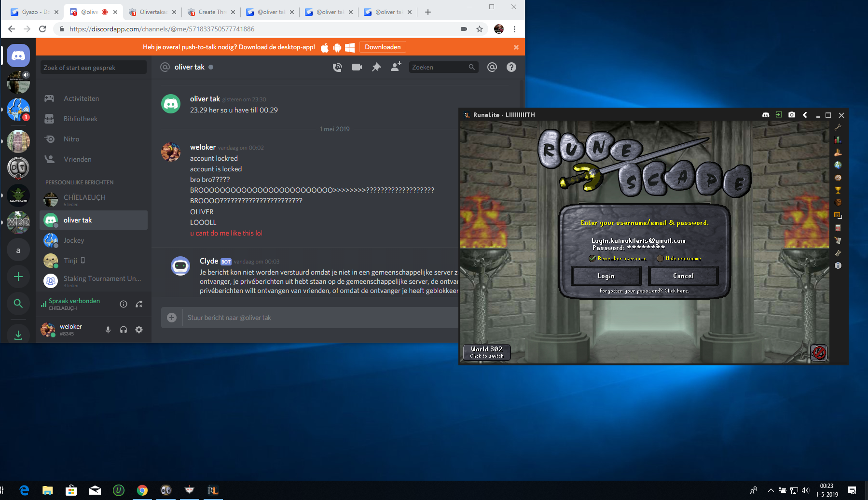Open RuneLite globe sidebar panel
The width and height of the screenshot is (868, 500).
click(x=838, y=165)
